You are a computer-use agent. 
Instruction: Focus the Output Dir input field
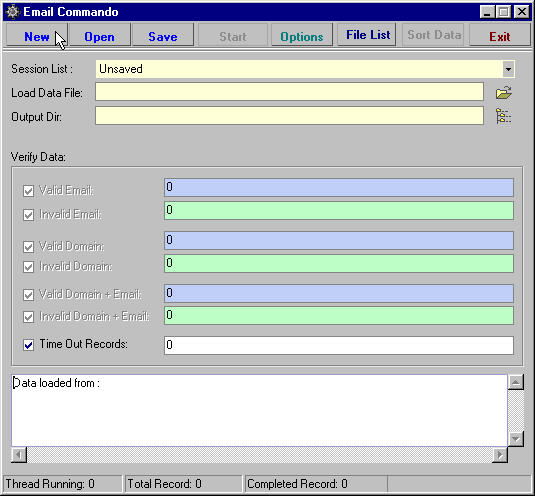point(289,116)
